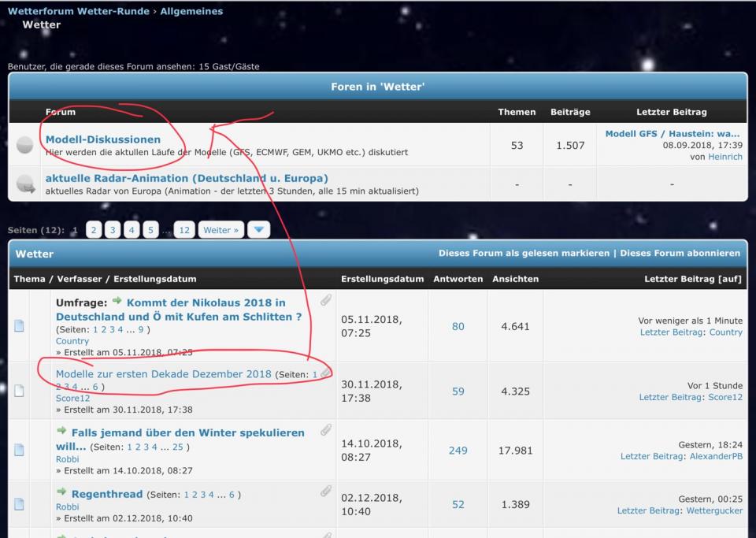
Task: Click the green arrow before 'Falls jemand über den Winter'
Action: pos(61,432)
